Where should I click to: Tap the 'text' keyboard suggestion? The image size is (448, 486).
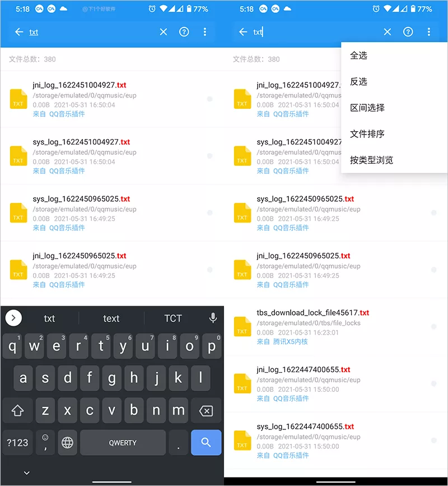pyautogui.click(x=110, y=318)
